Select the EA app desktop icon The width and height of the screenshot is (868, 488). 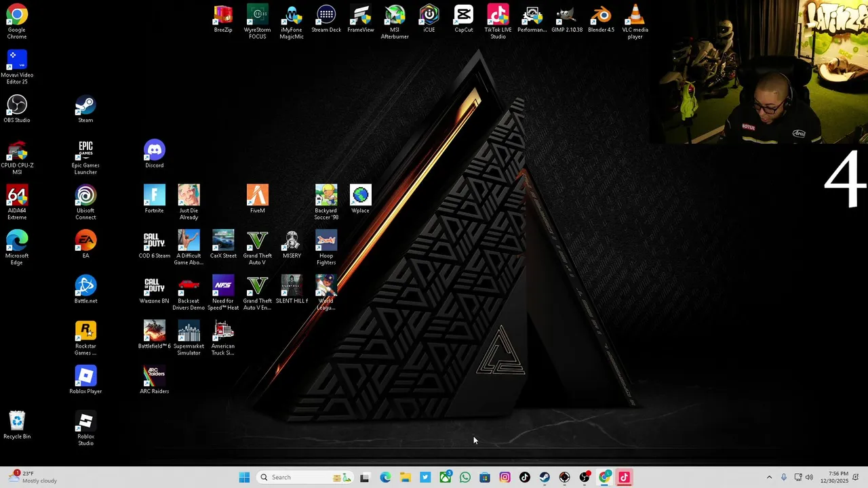[x=85, y=245]
